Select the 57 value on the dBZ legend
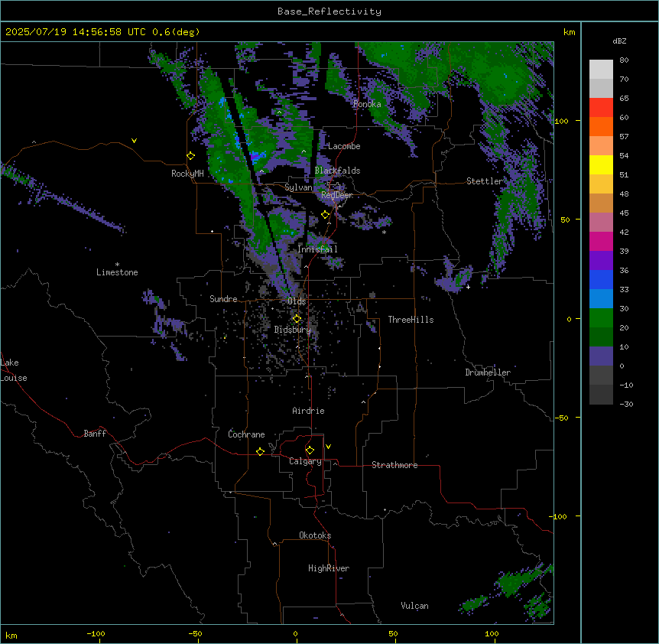 click(624, 137)
